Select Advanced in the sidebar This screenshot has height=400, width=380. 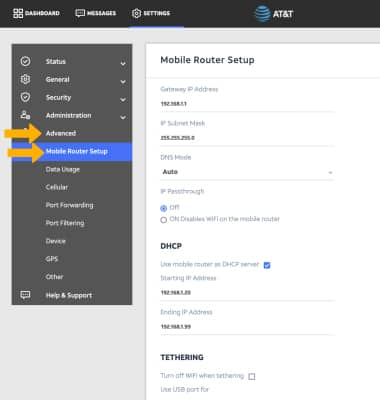(x=61, y=133)
